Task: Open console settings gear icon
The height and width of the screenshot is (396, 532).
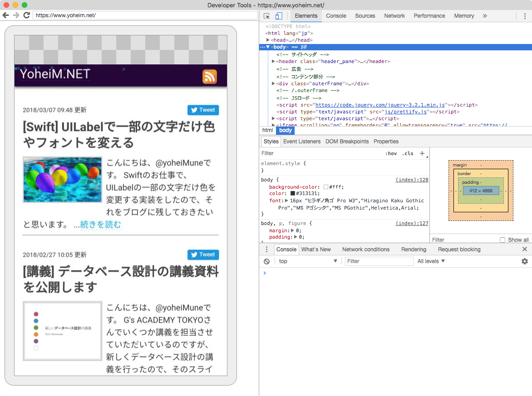Action: point(525,261)
